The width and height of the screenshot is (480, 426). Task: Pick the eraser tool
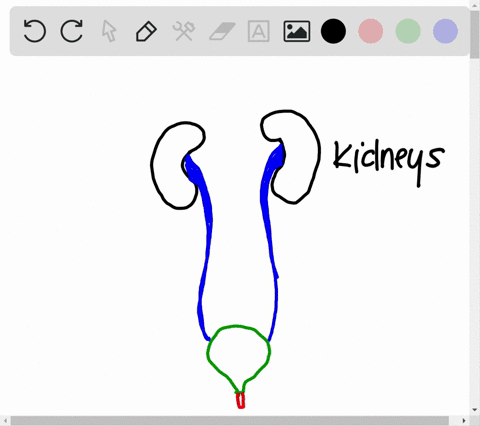[222, 31]
